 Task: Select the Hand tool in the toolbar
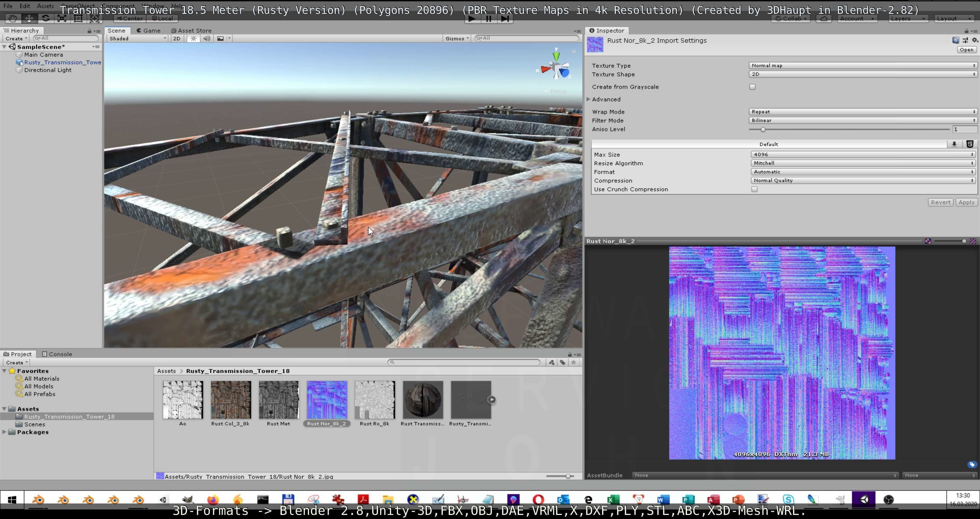12,18
